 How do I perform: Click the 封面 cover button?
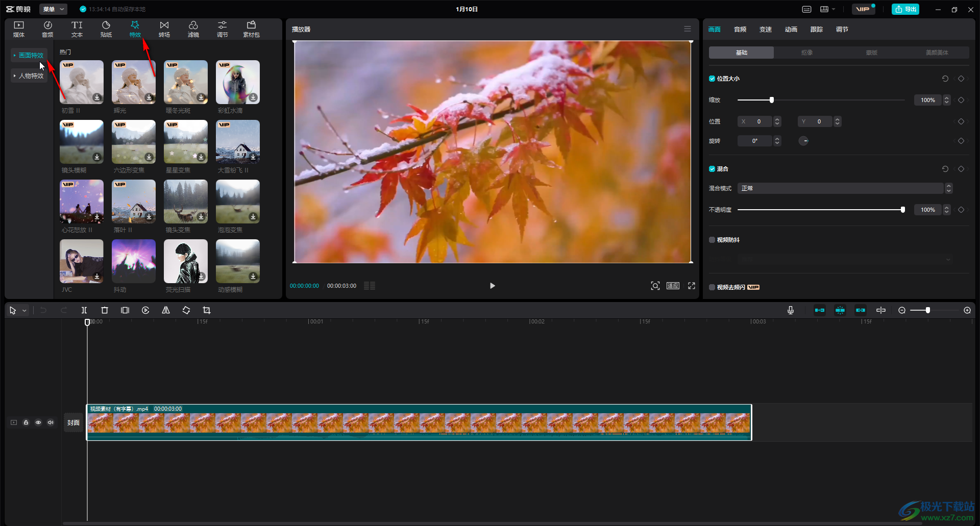(73, 422)
